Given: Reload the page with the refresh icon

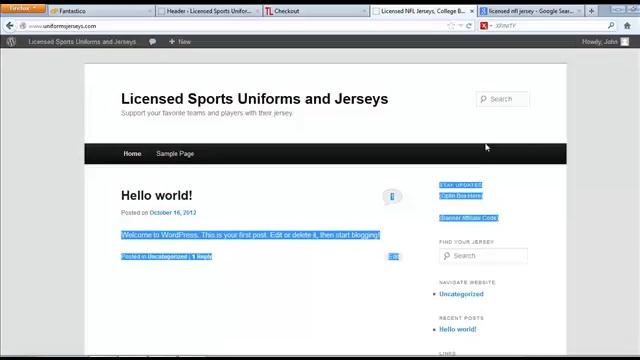Looking at the screenshot, I should tap(469, 26).
